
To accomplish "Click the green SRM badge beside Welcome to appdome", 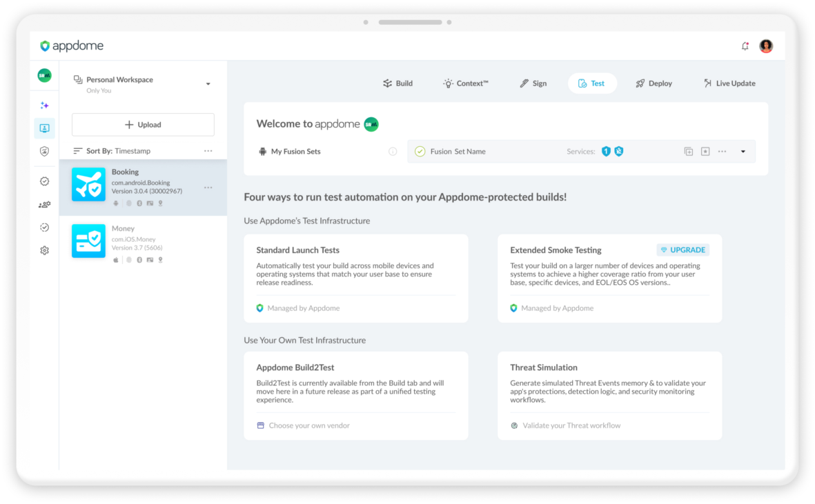I will 371,124.
